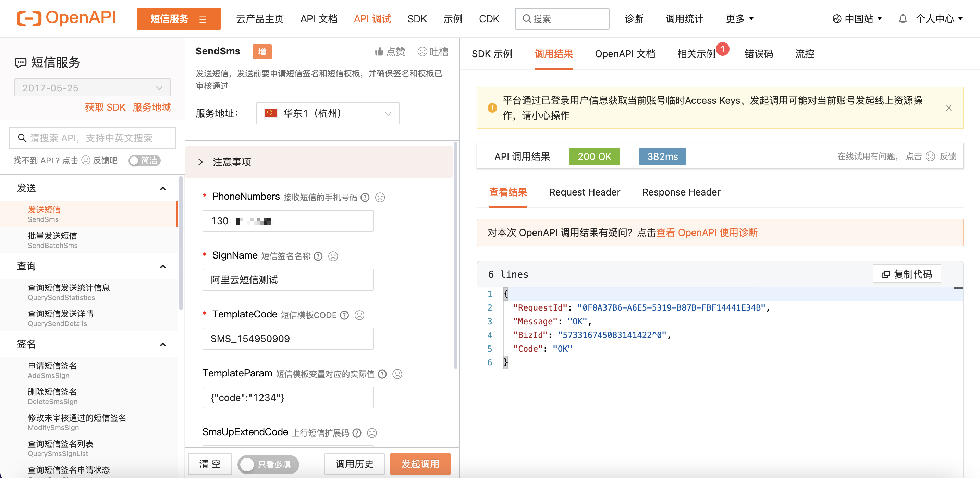Click feedback face icon next to TemplateCode
Viewport: 980px width, 478px height.
(x=359, y=315)
